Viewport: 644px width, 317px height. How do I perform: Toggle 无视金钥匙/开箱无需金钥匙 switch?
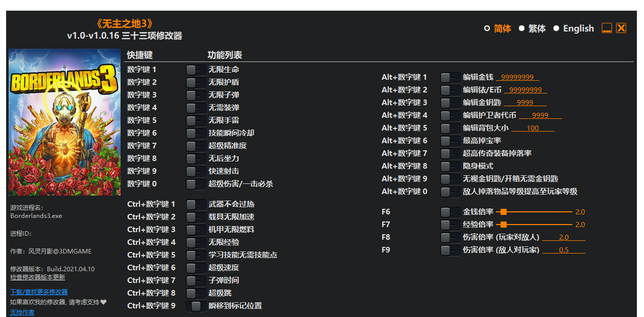(450, 179)
